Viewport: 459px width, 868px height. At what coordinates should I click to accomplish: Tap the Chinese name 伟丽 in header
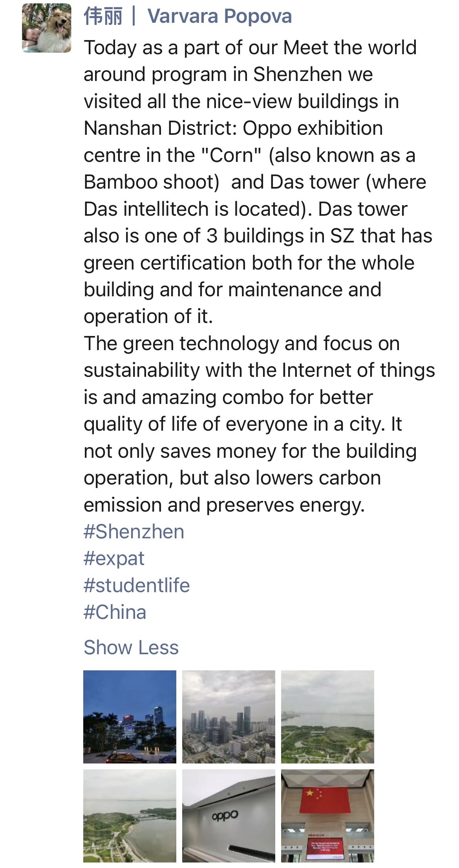click(103, 16)
